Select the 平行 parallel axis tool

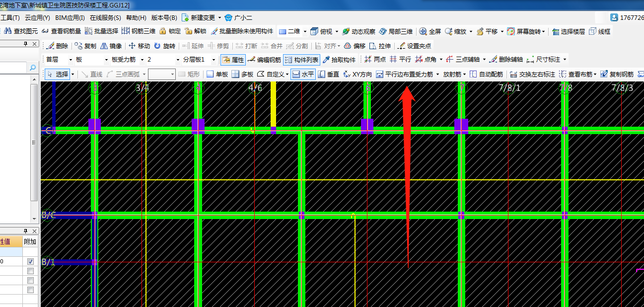tap(400, 59)
